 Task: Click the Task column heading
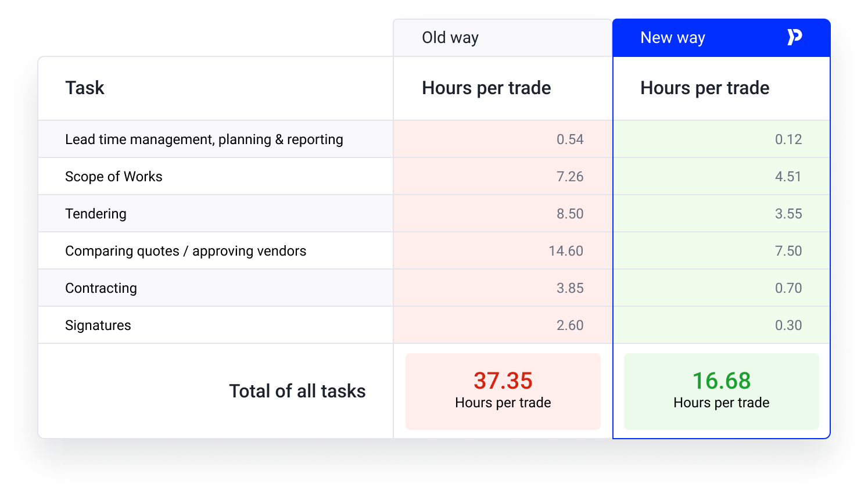[85, 88]
